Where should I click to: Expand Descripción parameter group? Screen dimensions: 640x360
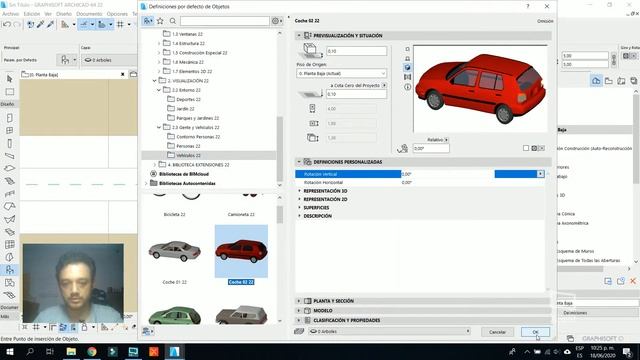tap(299, 216)
